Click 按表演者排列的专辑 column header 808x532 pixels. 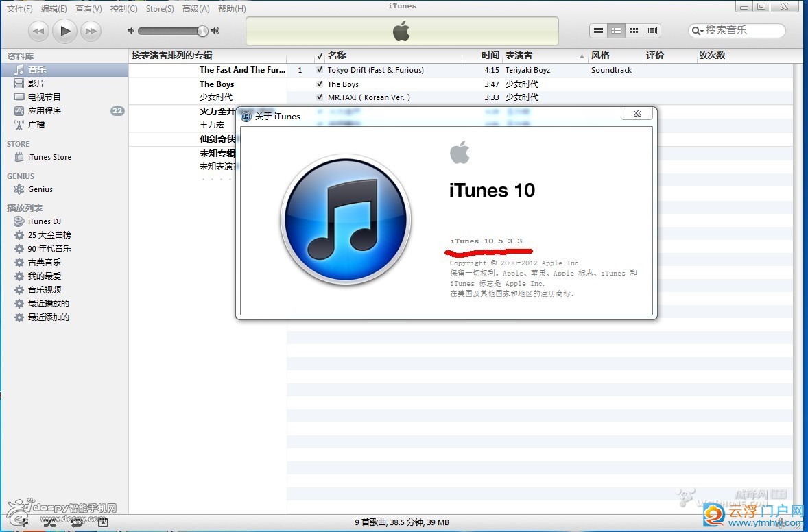[x=207, y=56]
